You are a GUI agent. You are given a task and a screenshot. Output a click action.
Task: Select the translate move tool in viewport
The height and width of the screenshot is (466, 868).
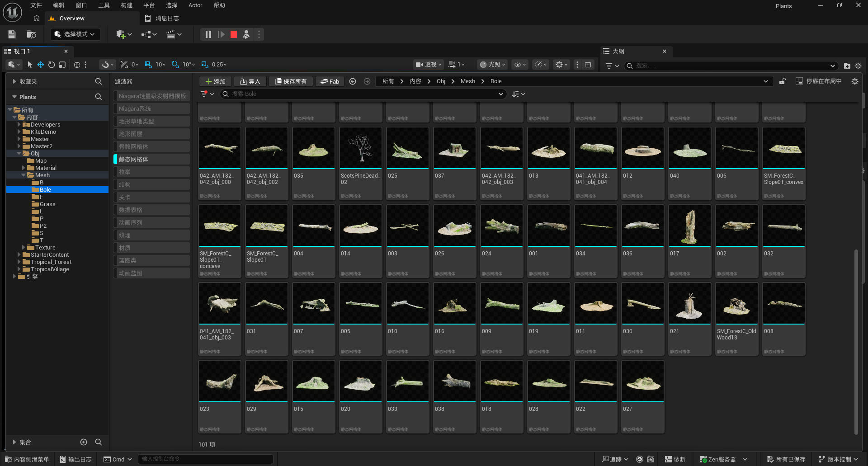41,65
